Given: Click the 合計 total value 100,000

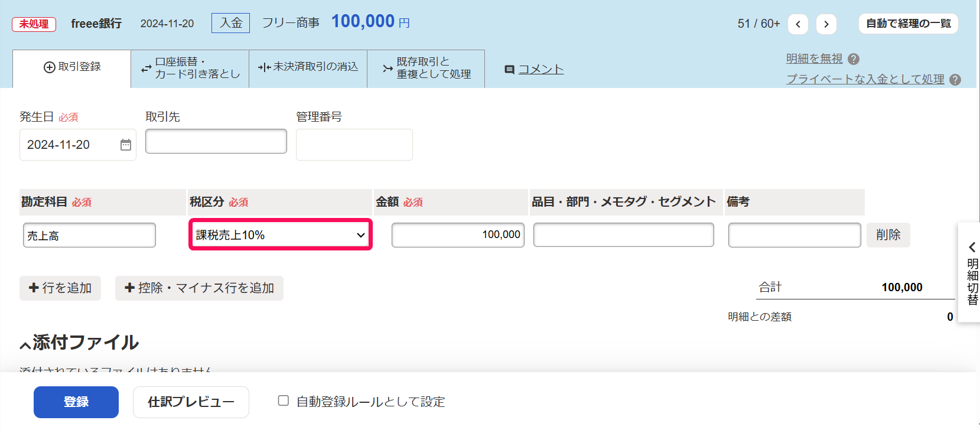Looking at the screenshot, I should pyautogui.click(x=902, y=288).
